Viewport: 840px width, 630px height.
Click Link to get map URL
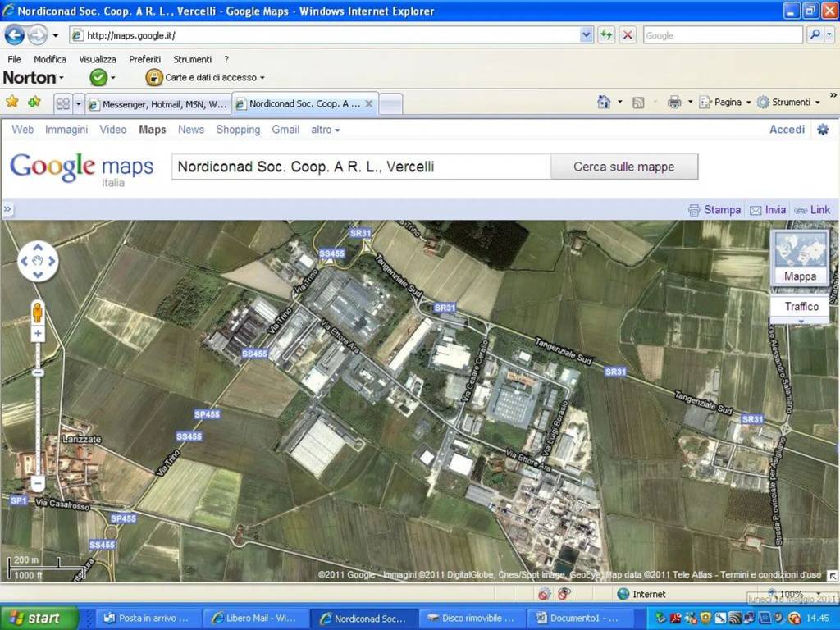coord(812,209)
